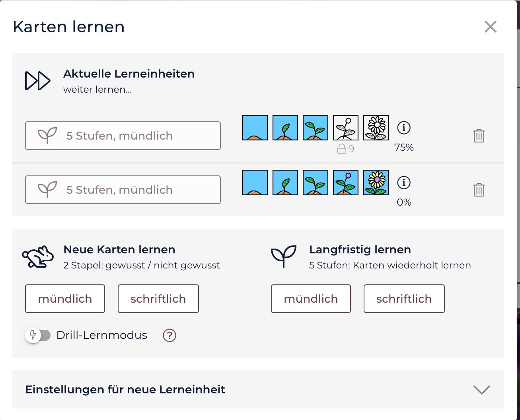The width and height of the screenshot is (520, 420).
Task: Show info for the 0% learning unit
Action: click(x=404, y=183)
